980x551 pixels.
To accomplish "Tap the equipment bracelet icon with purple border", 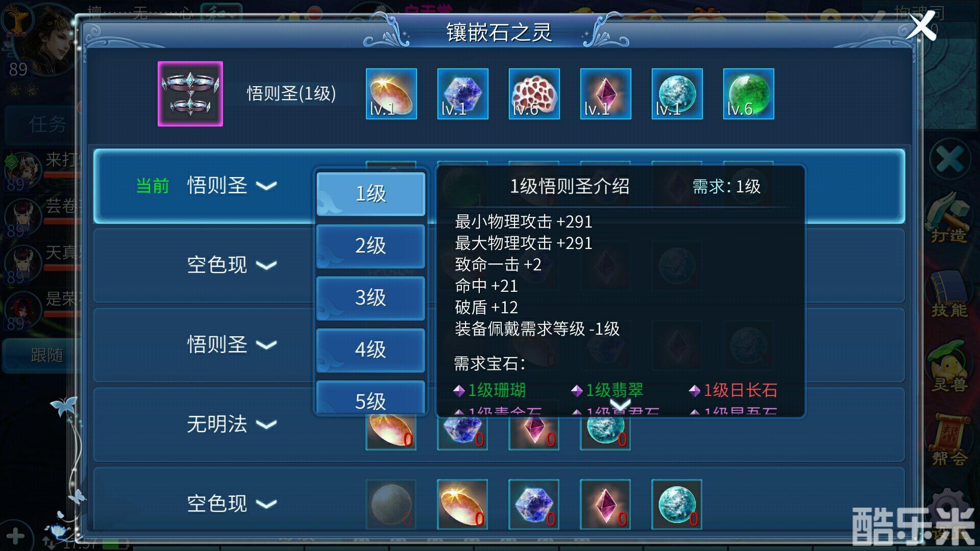I will click(x=190, y=94).
